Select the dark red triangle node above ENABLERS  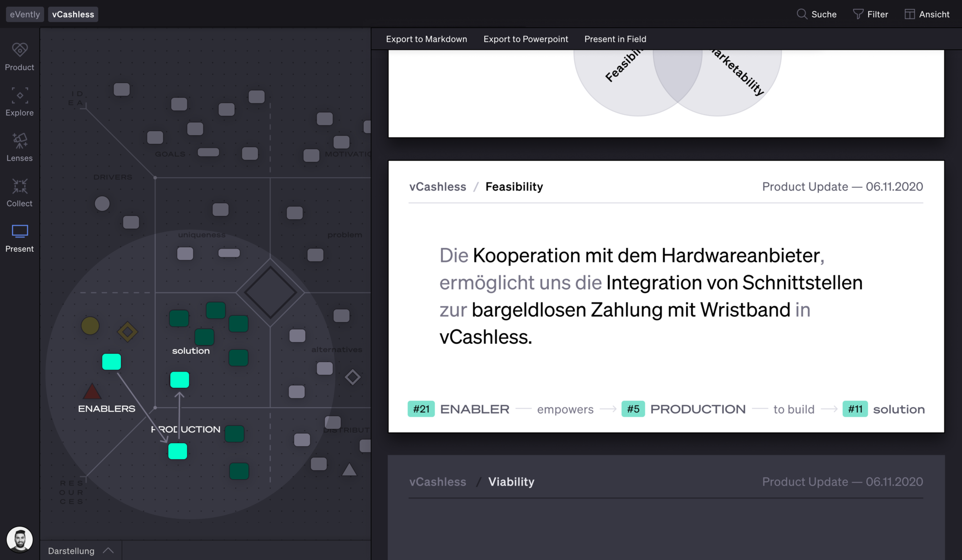tap(92, 392)
